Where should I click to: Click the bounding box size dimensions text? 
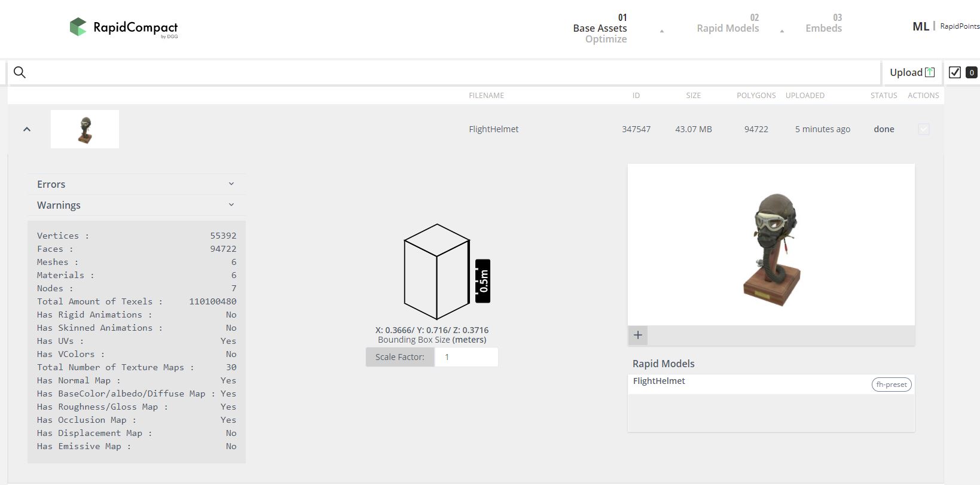pyautogui.click(x=432, y=330)
